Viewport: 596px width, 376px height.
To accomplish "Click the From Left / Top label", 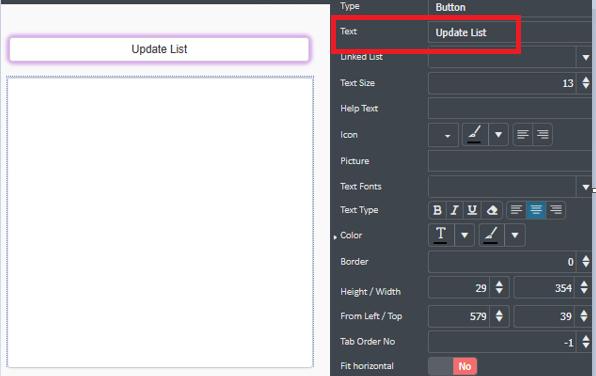I will 371,316.
